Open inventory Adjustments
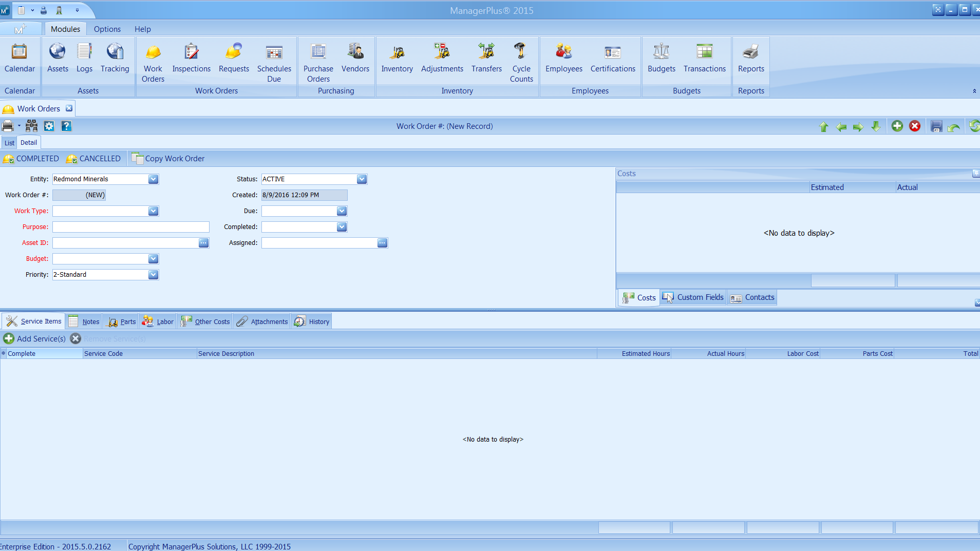The height and width of the screenshot is (551, 980). point(442,58)
